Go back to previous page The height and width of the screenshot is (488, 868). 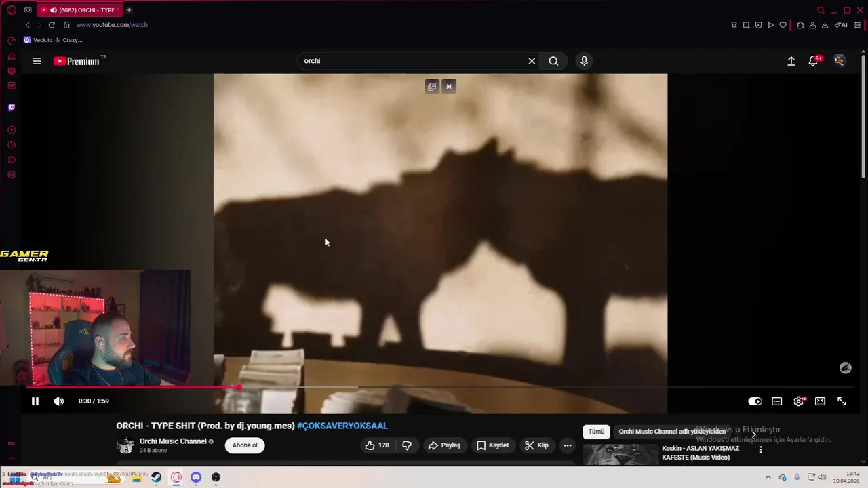tap(27, 25)
